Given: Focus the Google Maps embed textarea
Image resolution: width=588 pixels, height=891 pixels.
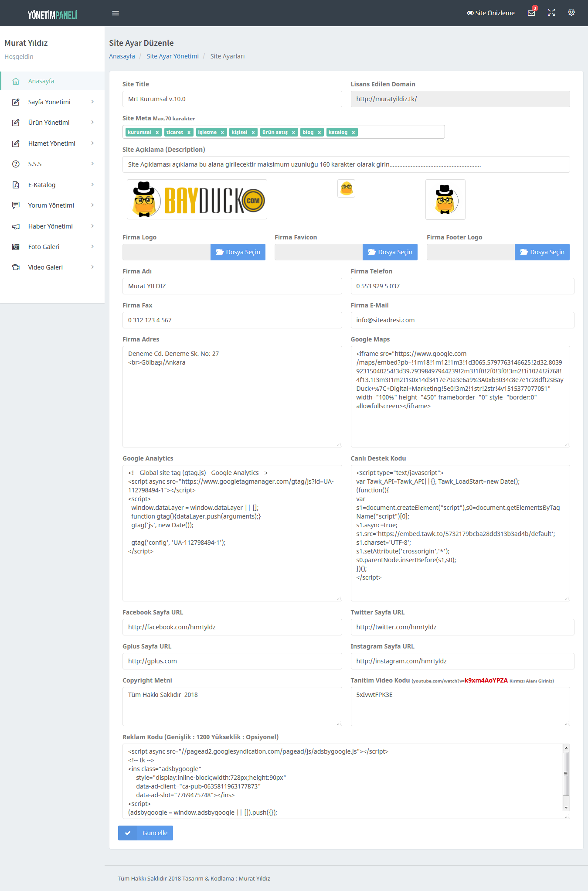Looking at the screenshot, I should [460, 396].
